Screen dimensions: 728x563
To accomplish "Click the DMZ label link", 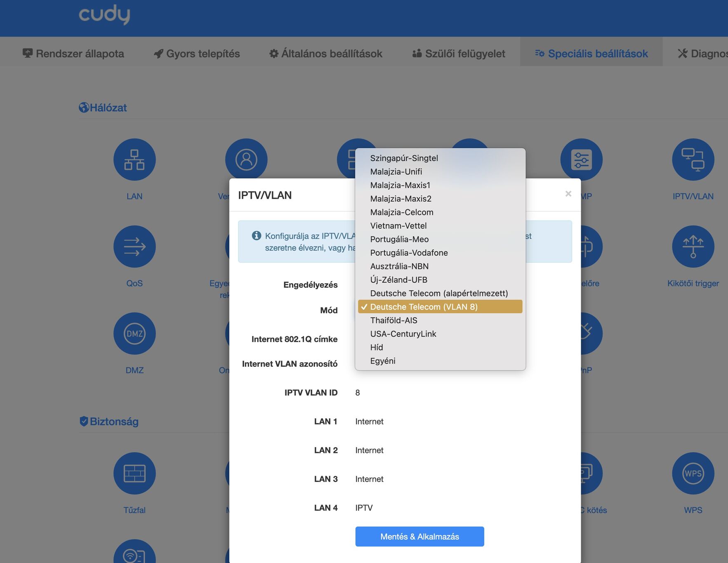I will [134, 370].
